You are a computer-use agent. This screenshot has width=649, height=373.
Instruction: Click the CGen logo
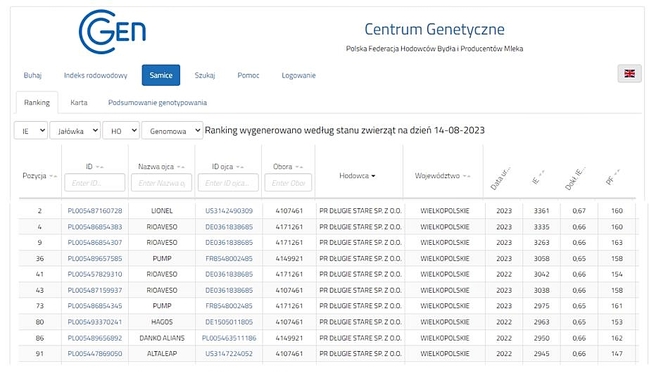[112, 32]
